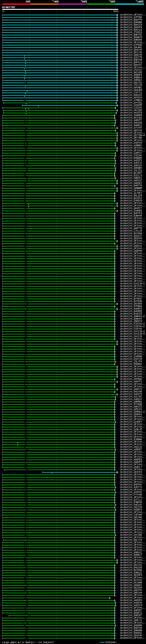Screen dimensions: 146x644
Task: Select hit UniRef100_Q3S775
Action: [x=131, y=57]
